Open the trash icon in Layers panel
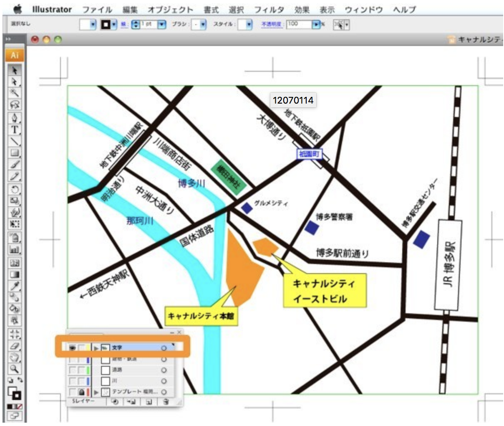 166,402
